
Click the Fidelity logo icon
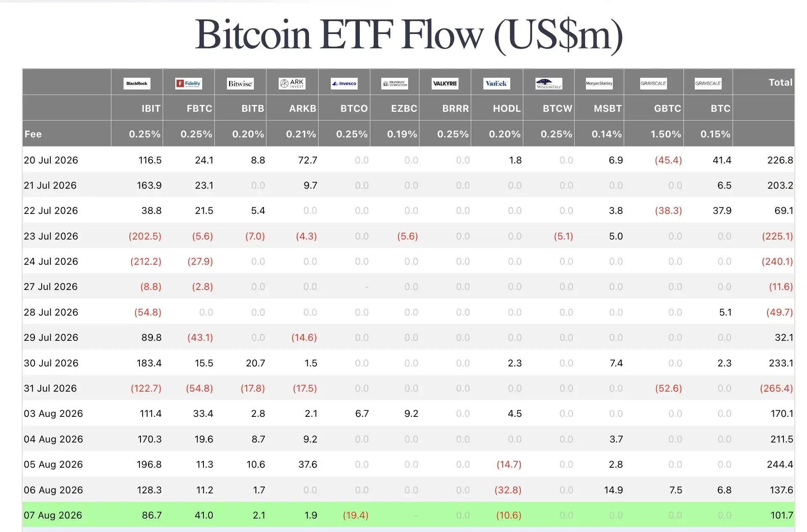point(189,83)
